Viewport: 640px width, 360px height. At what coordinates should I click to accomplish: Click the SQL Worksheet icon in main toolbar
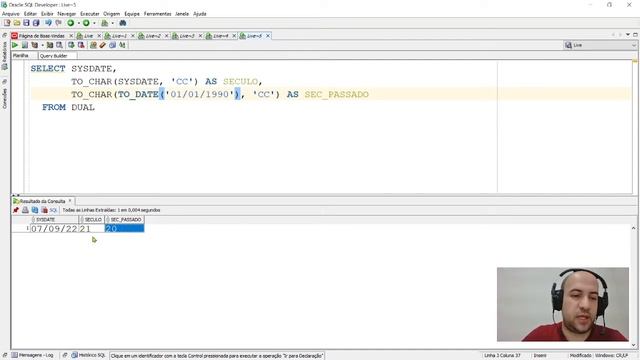coord(104,23)
